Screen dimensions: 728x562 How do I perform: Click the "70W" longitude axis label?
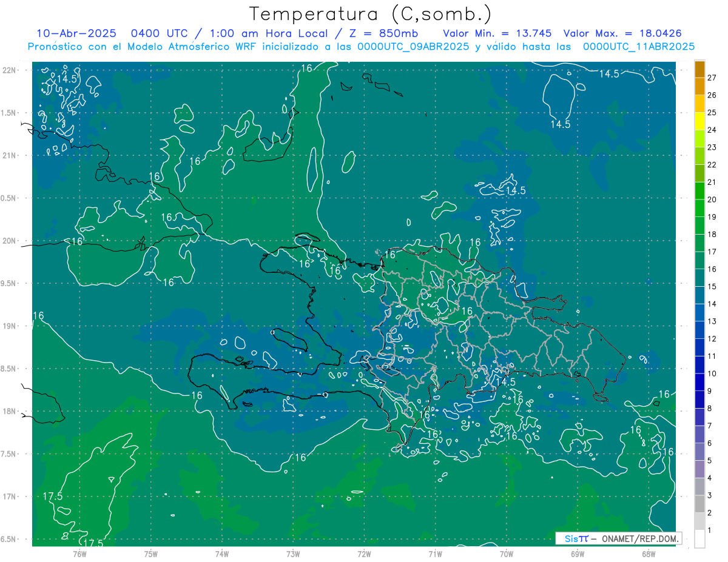(506, 554)
